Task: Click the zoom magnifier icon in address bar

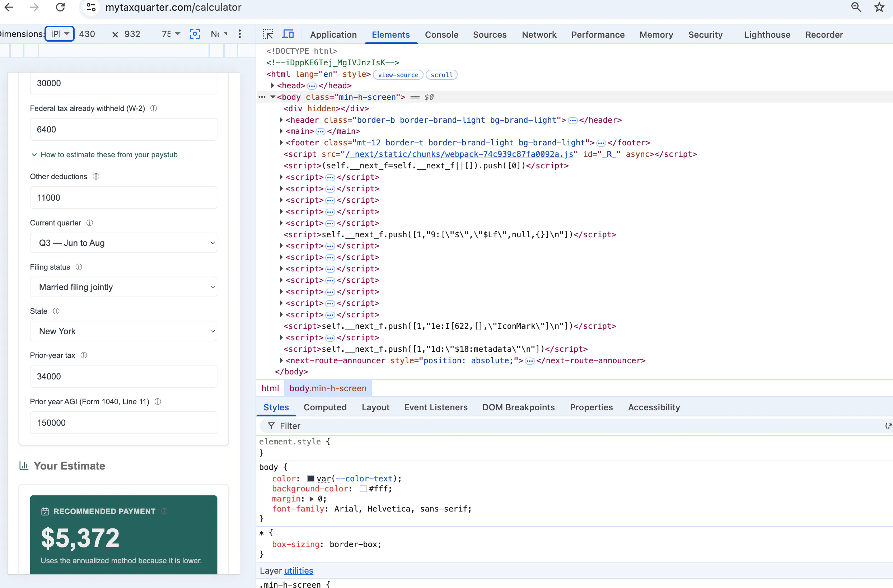Action: [856, 7]
